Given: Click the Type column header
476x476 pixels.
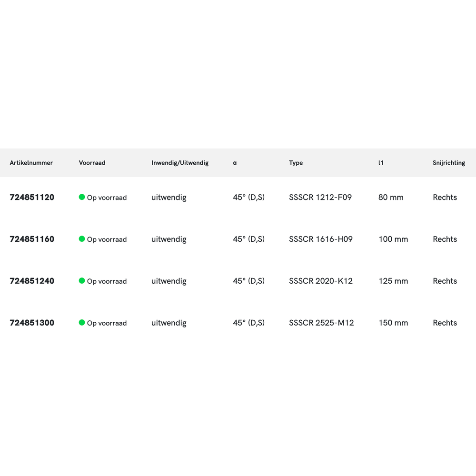Looking at the screenshot, I should (x=296, y=163).
